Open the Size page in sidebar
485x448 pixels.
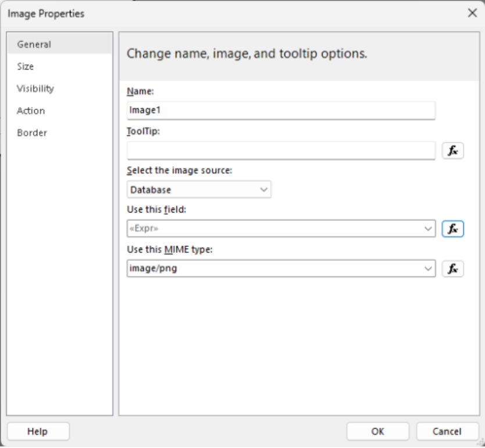coord(26,67)
